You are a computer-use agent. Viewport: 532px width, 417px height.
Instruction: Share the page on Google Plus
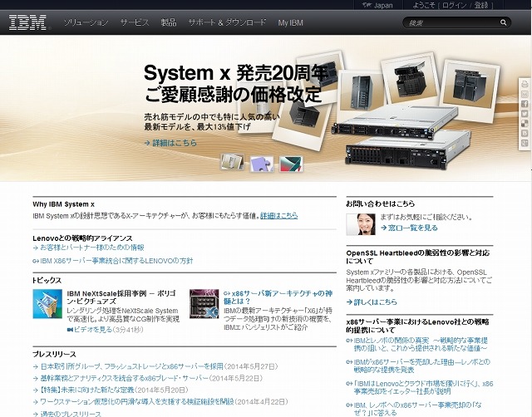click(525, 143)
